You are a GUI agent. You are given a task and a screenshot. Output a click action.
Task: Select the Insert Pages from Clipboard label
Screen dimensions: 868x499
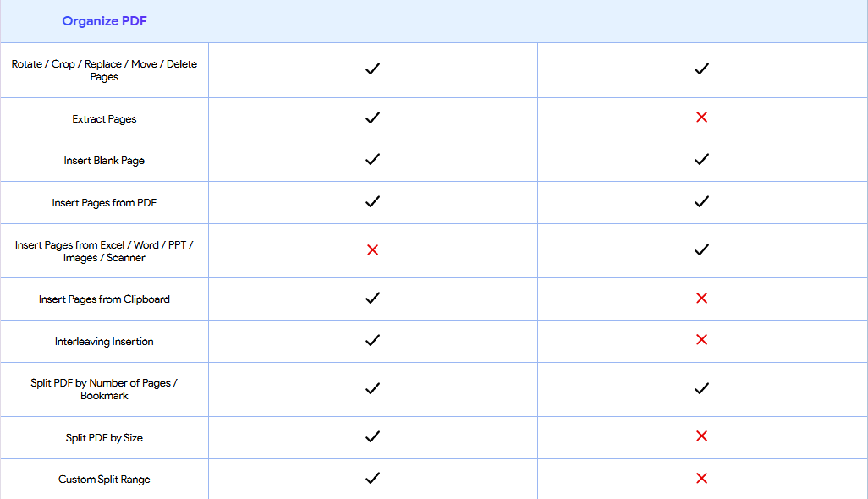[104, 299]
